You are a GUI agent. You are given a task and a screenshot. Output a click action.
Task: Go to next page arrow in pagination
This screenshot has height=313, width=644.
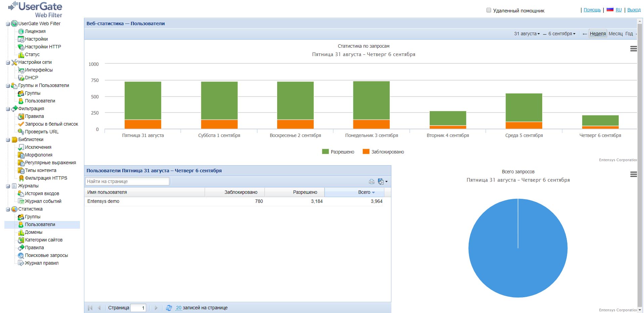coord(156,308)
